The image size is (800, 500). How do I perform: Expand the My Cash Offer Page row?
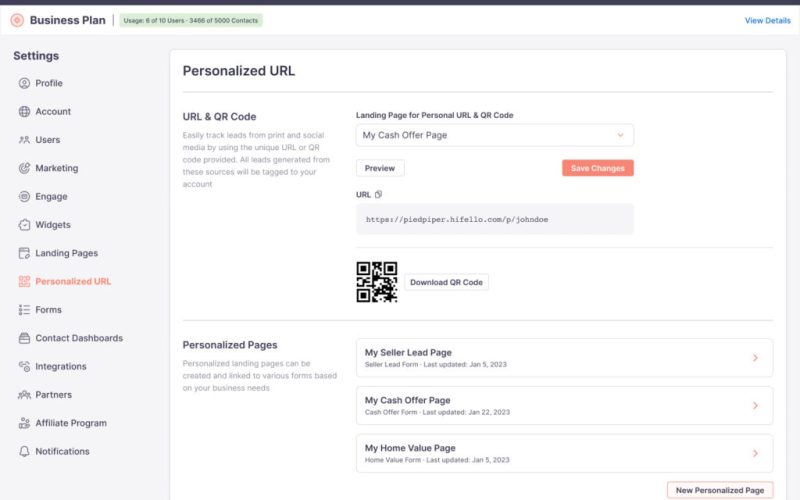[x=755, y=406]
